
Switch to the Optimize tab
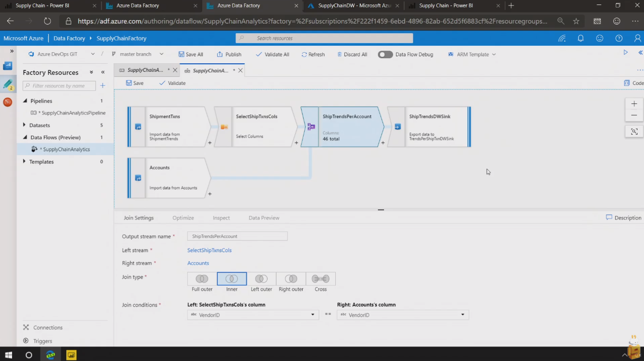(x=183, y=218)
